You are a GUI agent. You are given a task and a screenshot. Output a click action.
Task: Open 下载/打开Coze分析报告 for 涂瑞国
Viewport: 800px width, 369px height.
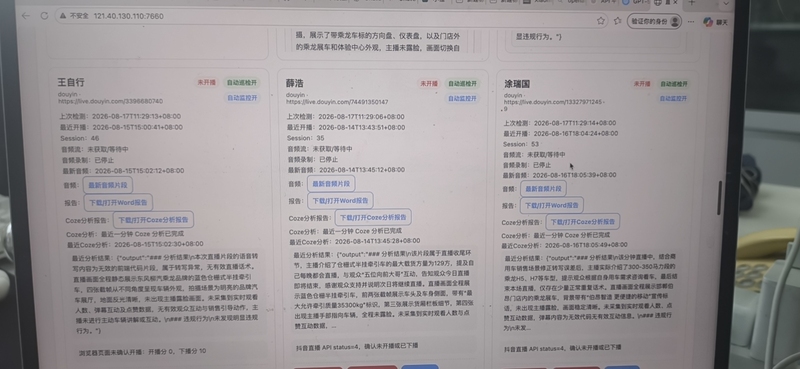[x=583, y=222]
